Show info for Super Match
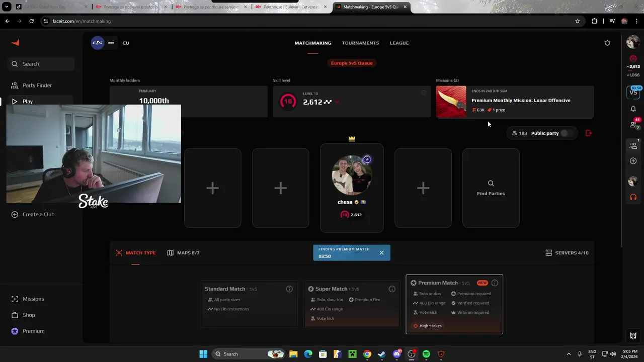This screenshot has width=644, height=362. pos(392,289)
